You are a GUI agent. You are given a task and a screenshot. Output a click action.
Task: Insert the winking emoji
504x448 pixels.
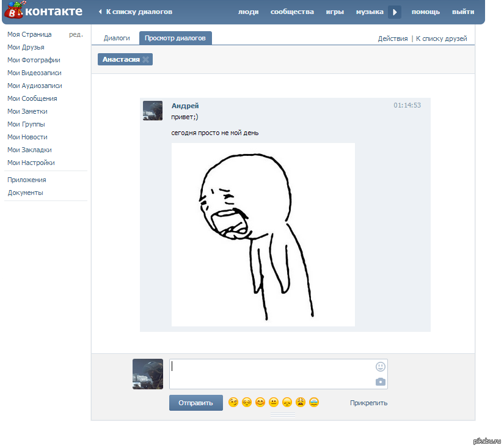coord(233,402)
